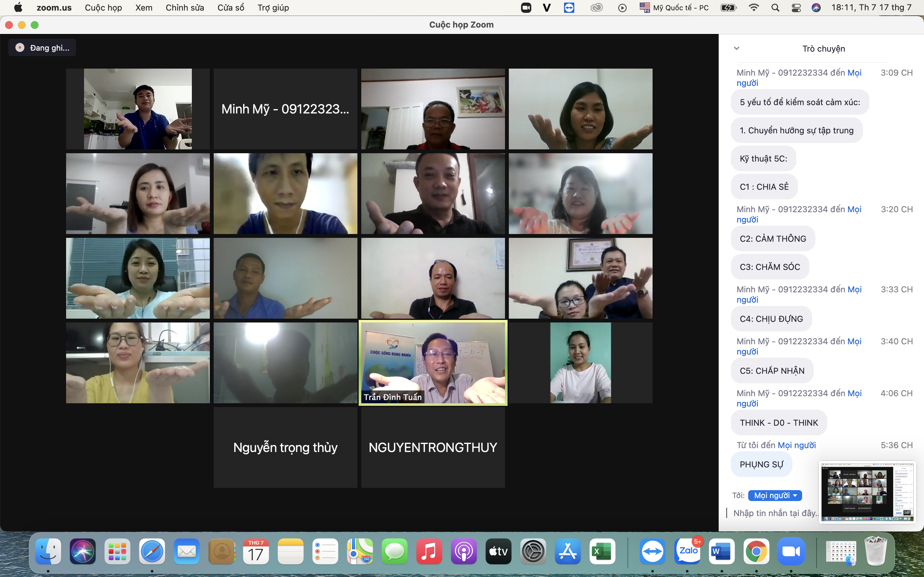The height and width of the screenshot is (577, 924).
Task: Open the 'Mỹ Quốc tế - PC' input source menu
Action: (674, 8)
